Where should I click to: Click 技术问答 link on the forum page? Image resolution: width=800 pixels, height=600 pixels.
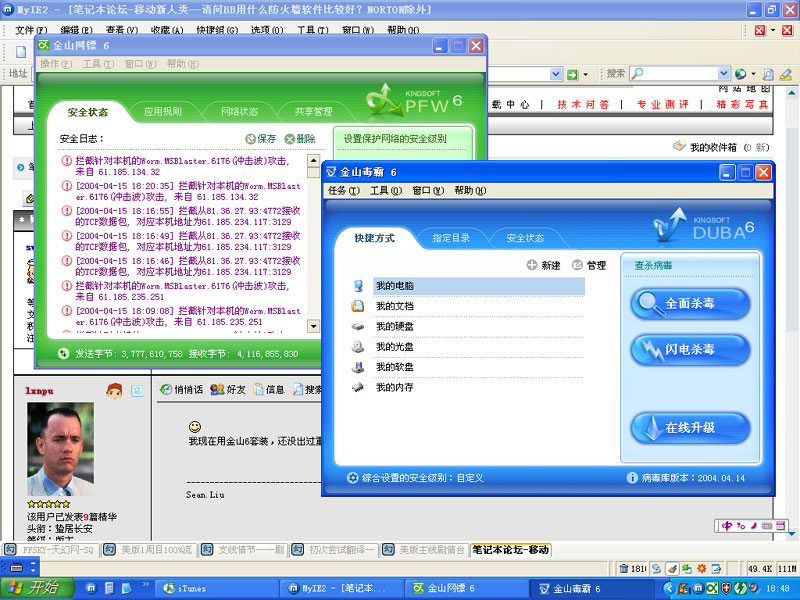pyautogui.click(x=583, y=105)
